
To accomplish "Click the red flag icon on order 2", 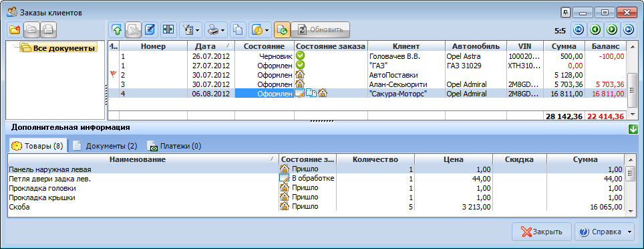I will [114, 74].
